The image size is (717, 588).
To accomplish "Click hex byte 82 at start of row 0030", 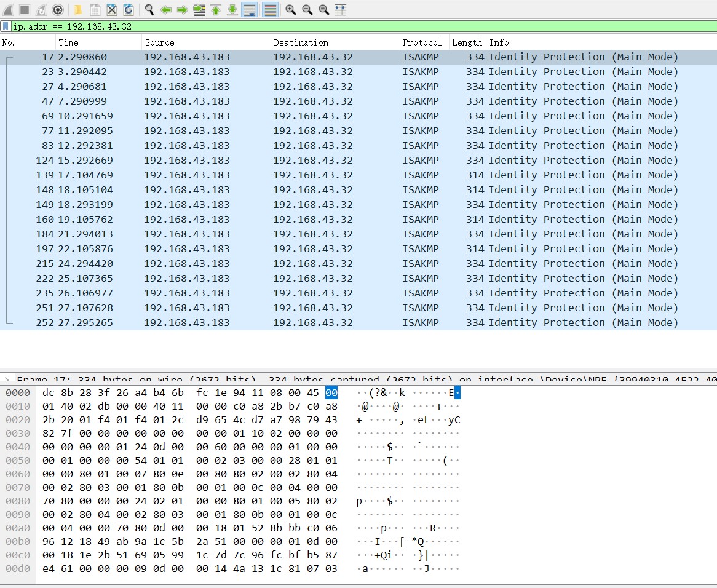I will point(49,434).
